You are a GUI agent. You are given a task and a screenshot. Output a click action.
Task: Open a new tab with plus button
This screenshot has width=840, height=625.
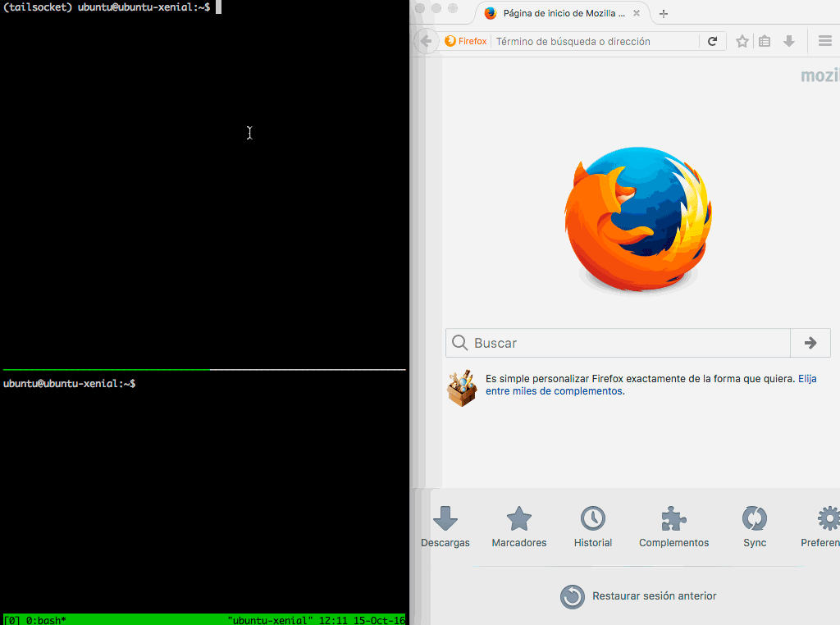click(663, 14)
